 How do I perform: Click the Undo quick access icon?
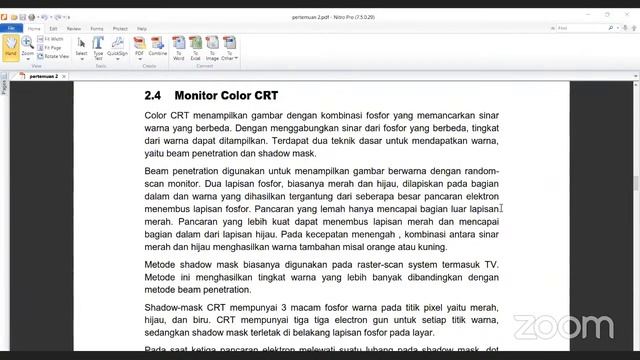[x=44, y=17]
